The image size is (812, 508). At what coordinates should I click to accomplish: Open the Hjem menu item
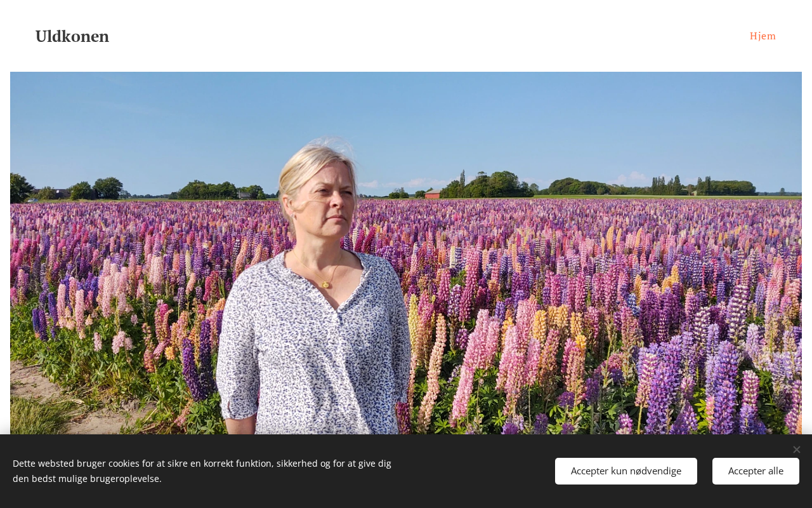(763, 36)
